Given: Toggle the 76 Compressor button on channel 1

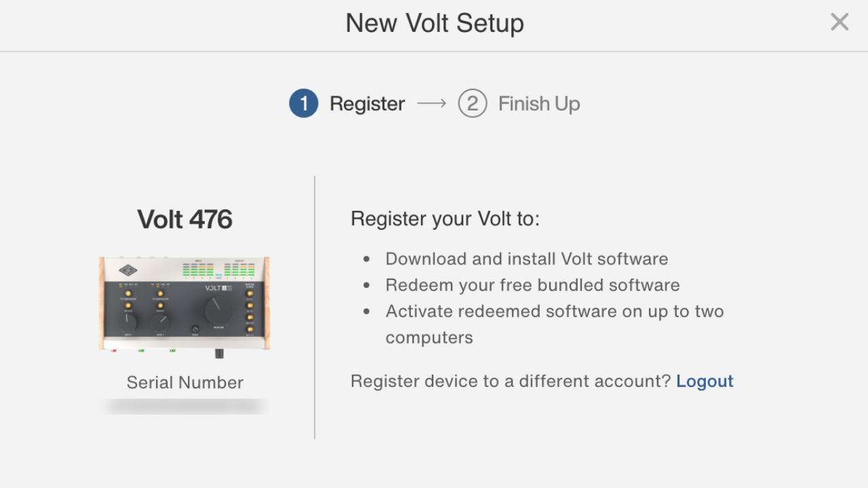Looking at the screenshot, I should (128, 293).
